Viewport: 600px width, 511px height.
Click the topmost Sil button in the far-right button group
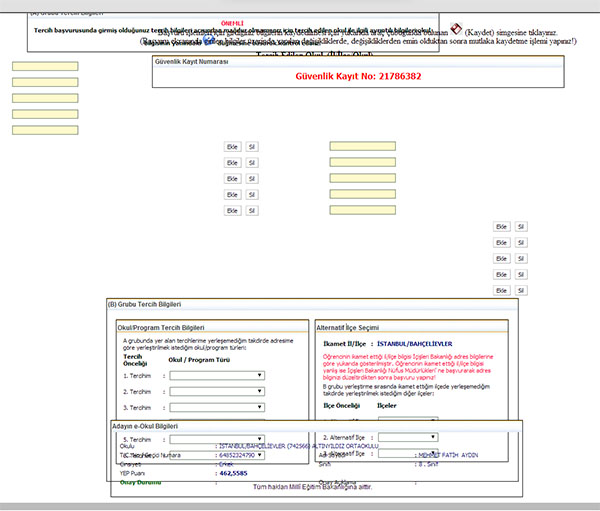(x=521, y=227)
